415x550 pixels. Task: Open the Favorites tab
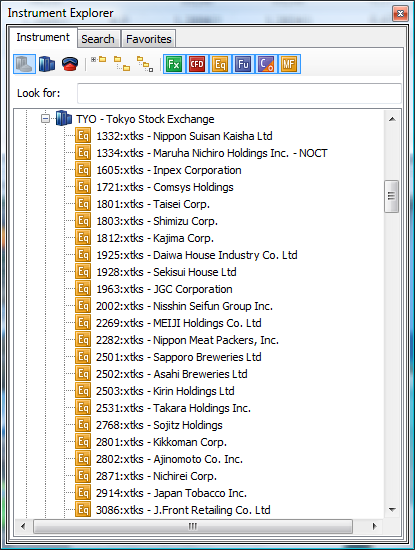[x=149, y=39]
